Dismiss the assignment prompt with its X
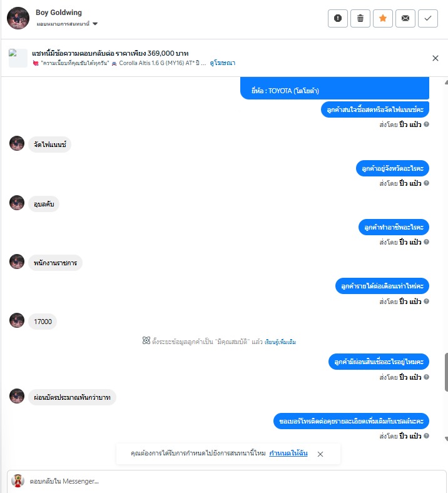Image resolution: width=448 pixels, height=493 pixels. point(320,454)
